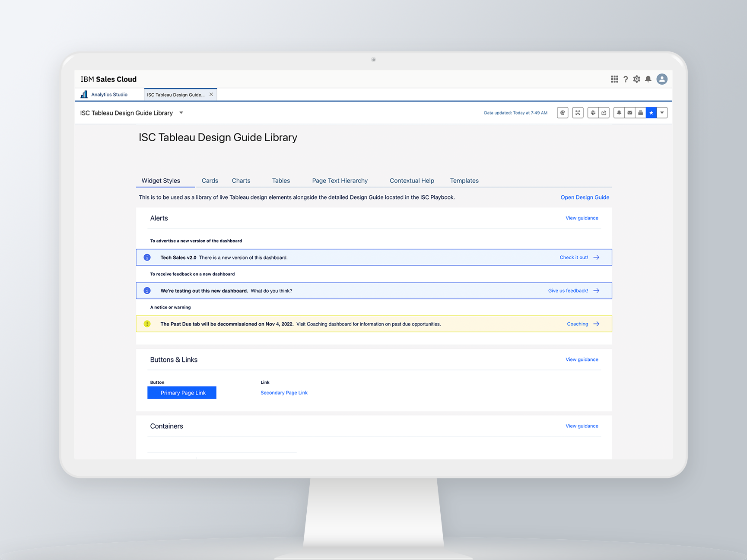Click the Coaching link
Image resolution: width=747 pixels, height=560 pixels.
(578, 324)
